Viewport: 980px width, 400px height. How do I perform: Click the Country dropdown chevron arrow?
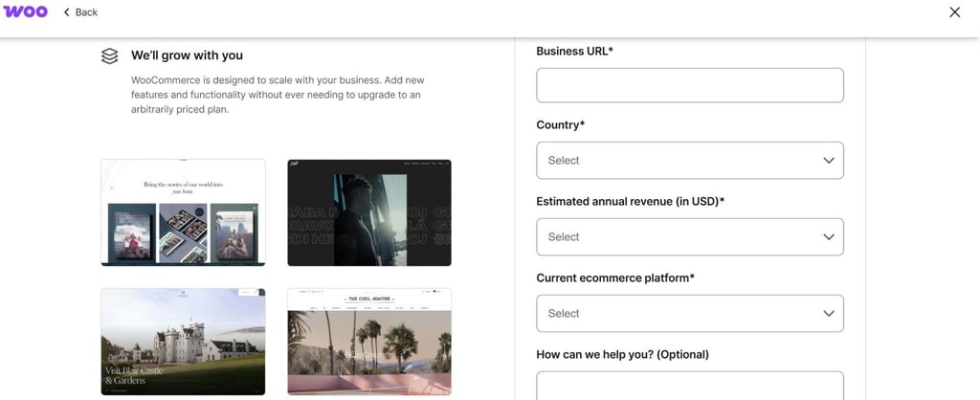829,160
